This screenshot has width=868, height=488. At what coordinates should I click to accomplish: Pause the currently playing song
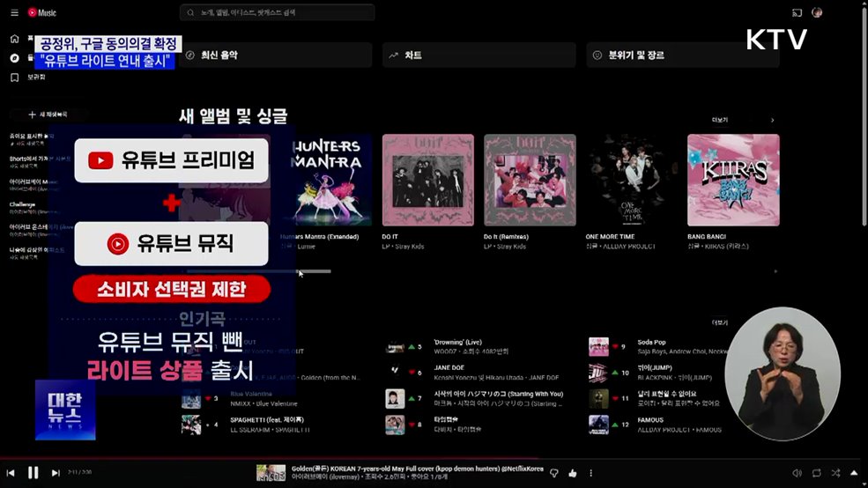pyautogui.click(x=33, y=472)
